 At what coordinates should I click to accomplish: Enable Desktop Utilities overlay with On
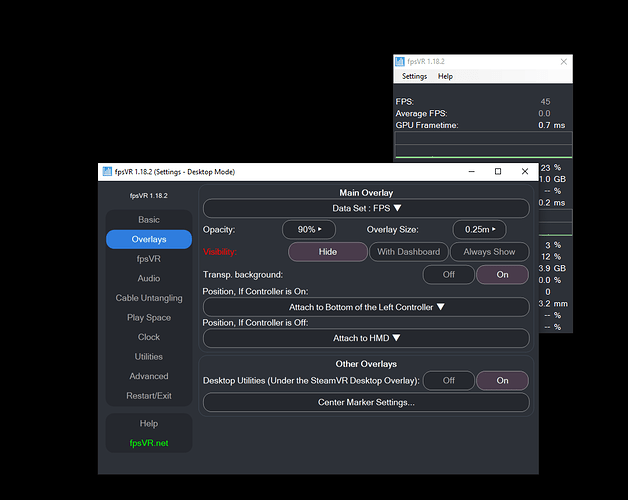501,380
